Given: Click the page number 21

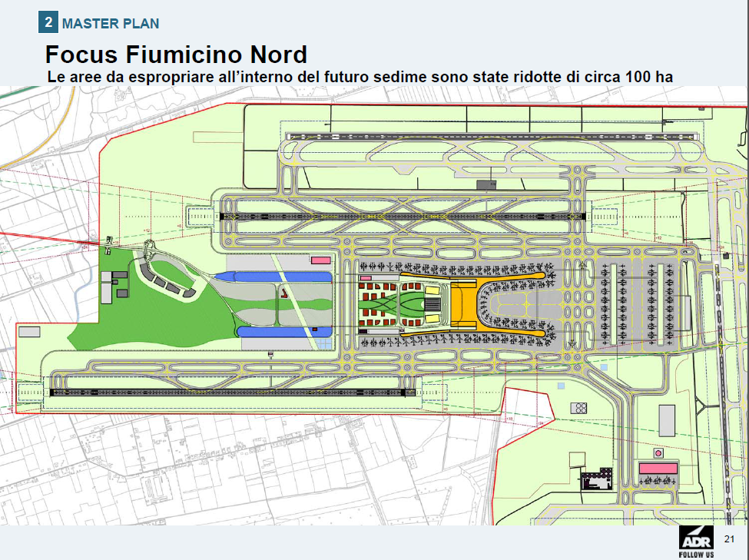Looking at the screenshot, I should [x=729, y=539].
